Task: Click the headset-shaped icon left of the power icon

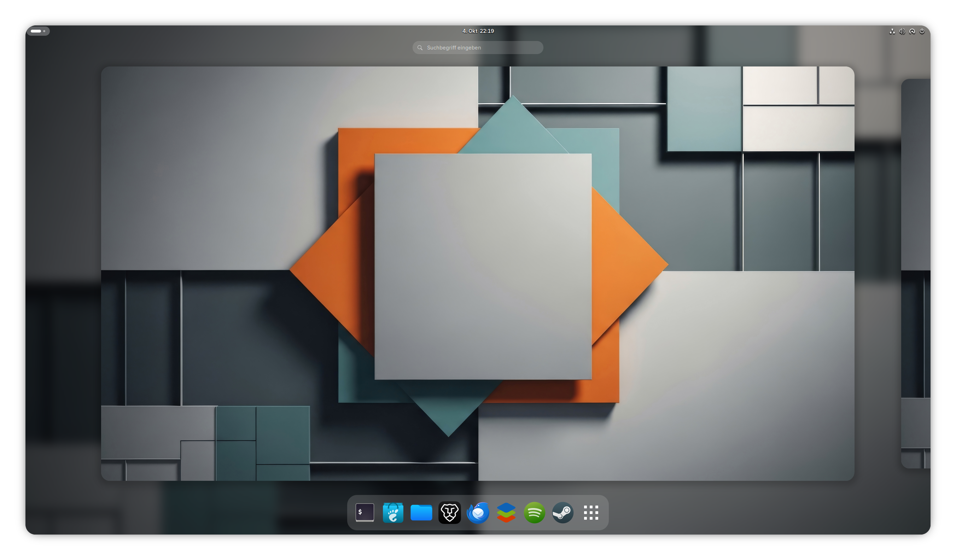Action: pos(912,31)
